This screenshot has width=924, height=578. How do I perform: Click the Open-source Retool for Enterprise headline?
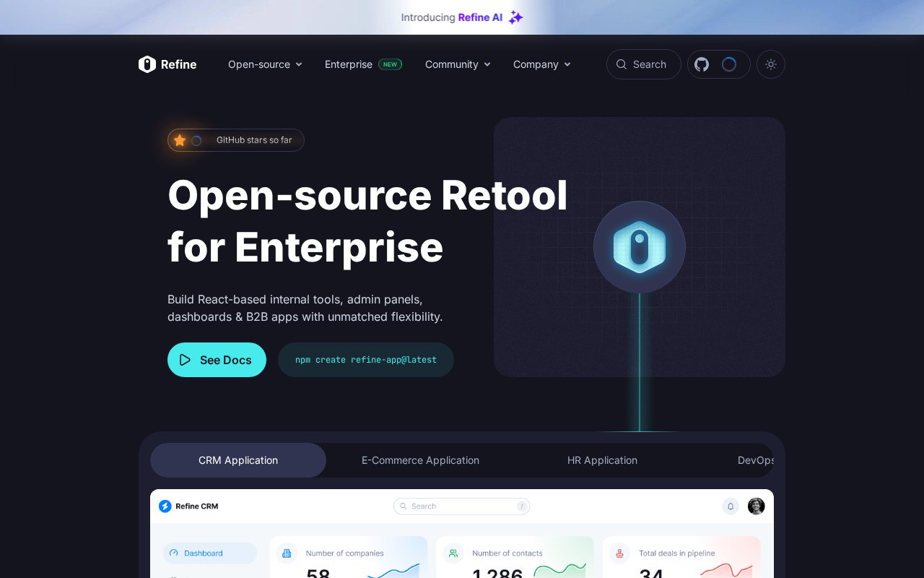point(367,221)
